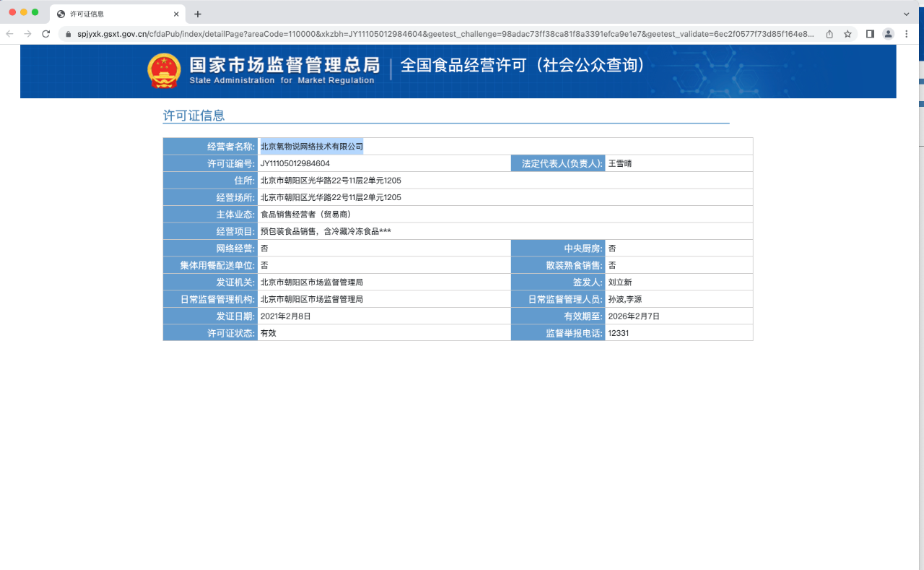Image resolution: width=924 pixels, height=570 pixels.
Task: Close the 许可证信息 tab
Action: (177, 14)
